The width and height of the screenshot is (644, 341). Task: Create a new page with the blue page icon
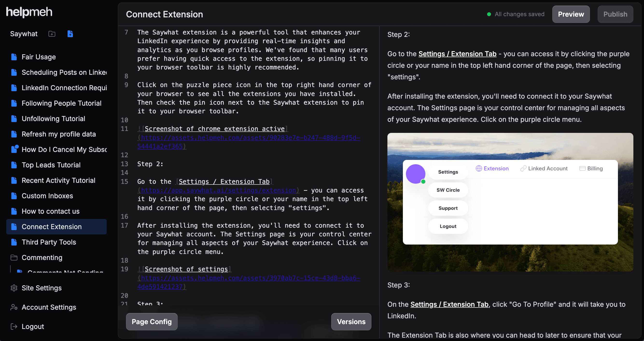(70, 34)
